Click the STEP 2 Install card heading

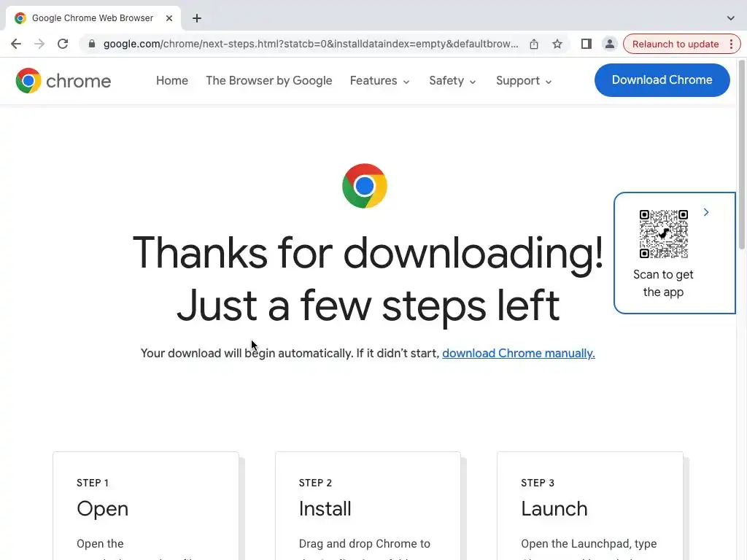[x=325, y=508]
